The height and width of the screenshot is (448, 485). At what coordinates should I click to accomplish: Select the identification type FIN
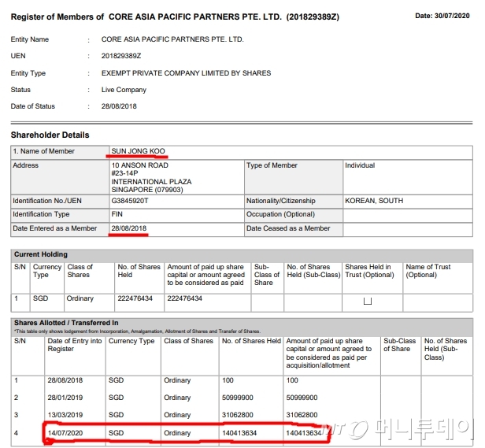click(x=117, y=214)
